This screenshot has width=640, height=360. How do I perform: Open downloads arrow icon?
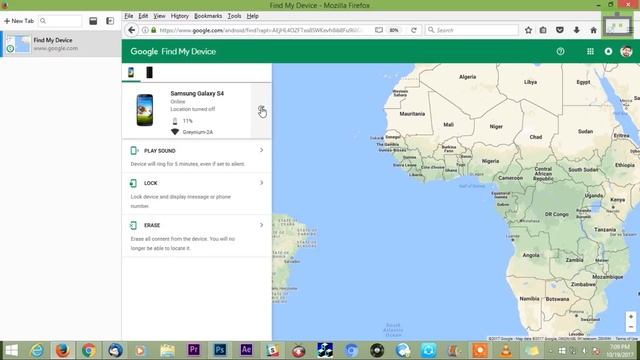tap(576, 30)
